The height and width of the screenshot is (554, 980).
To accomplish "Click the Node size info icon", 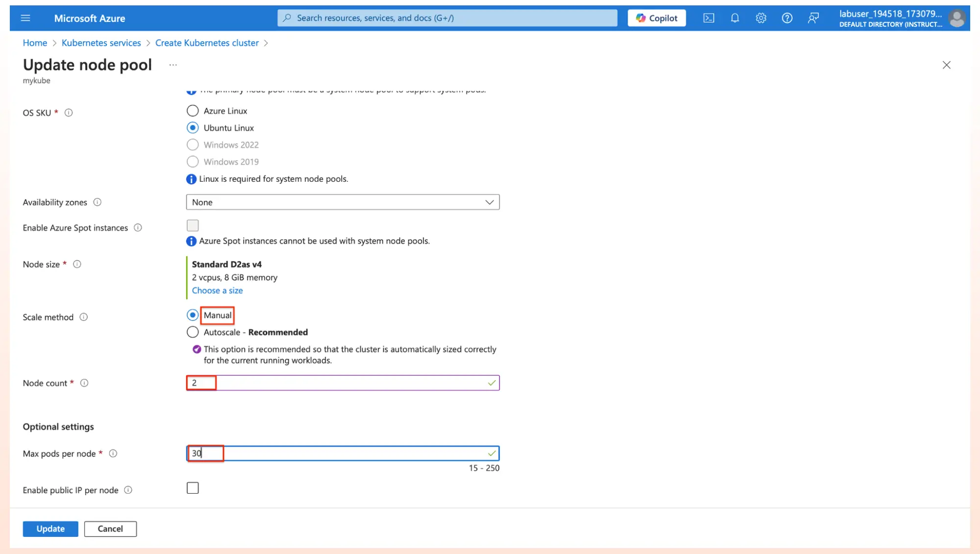I will pos(77,265).
